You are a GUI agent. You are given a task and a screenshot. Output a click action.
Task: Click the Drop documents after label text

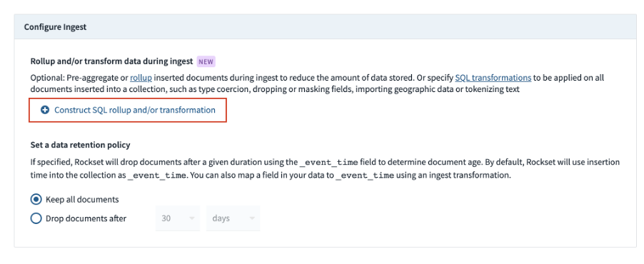pos(86,218)
